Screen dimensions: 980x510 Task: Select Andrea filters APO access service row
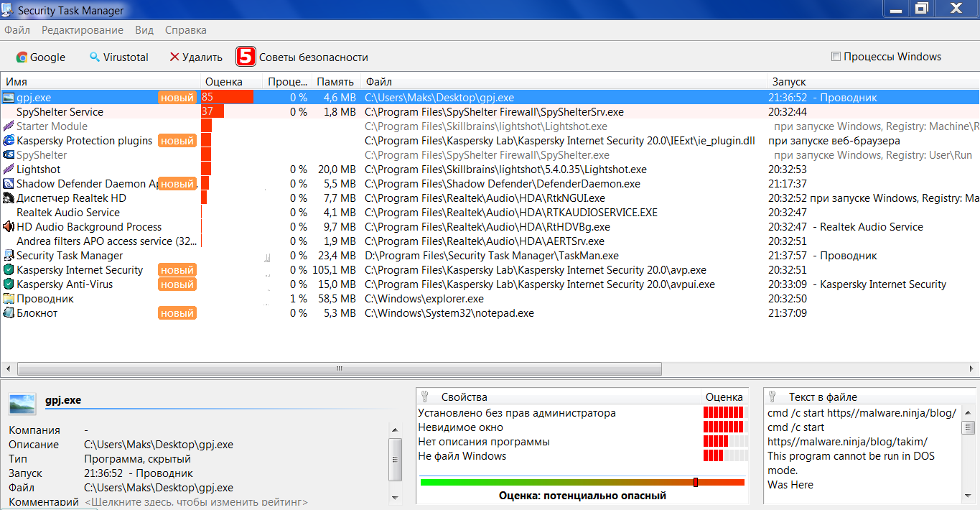[490, 241]
